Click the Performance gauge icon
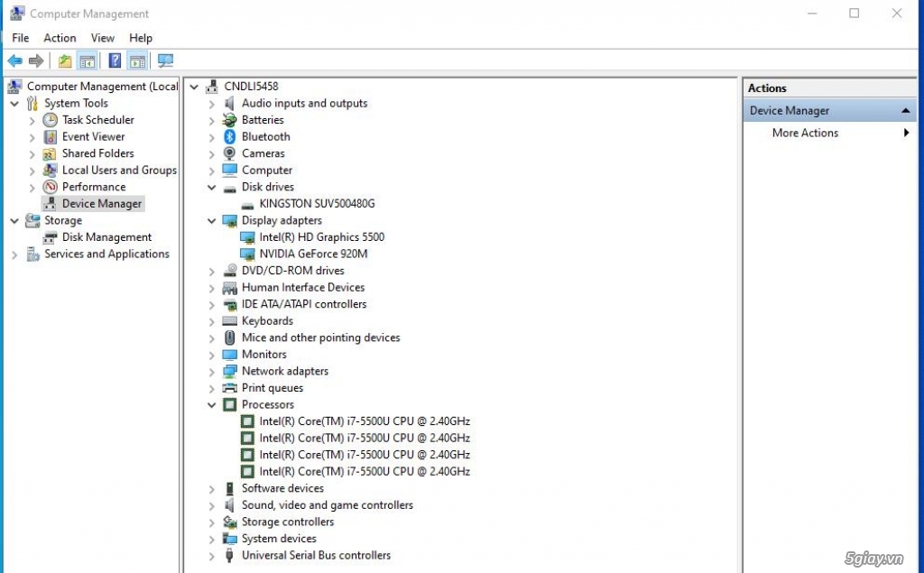The image size is (924, 573). [51, 187]
